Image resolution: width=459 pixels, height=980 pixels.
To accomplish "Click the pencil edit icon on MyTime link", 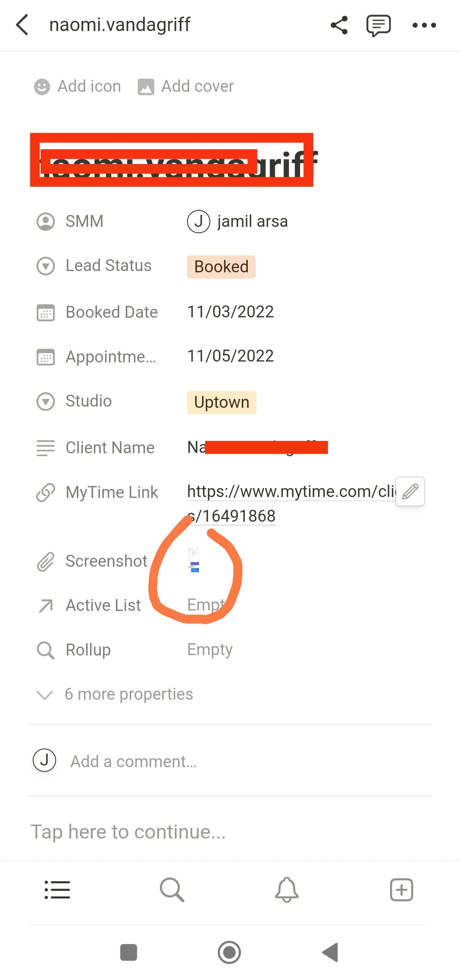I will 410,491.
